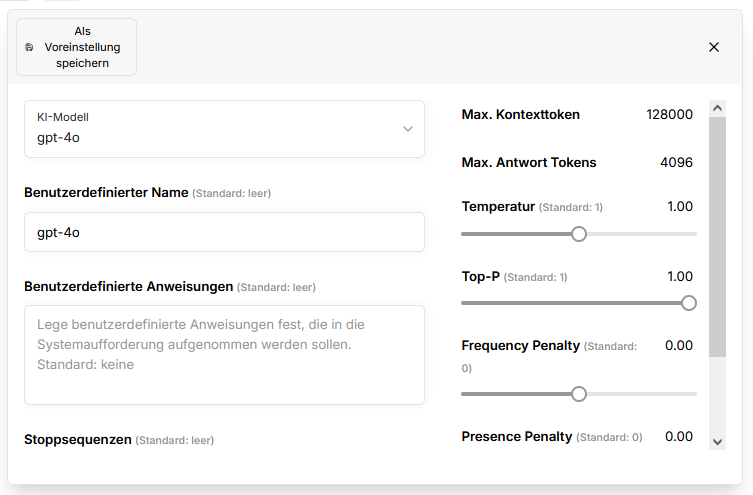This screenshot has width=753, height=495.
Task: Click the Frequency Penalty value field
Action: point(678,346)
